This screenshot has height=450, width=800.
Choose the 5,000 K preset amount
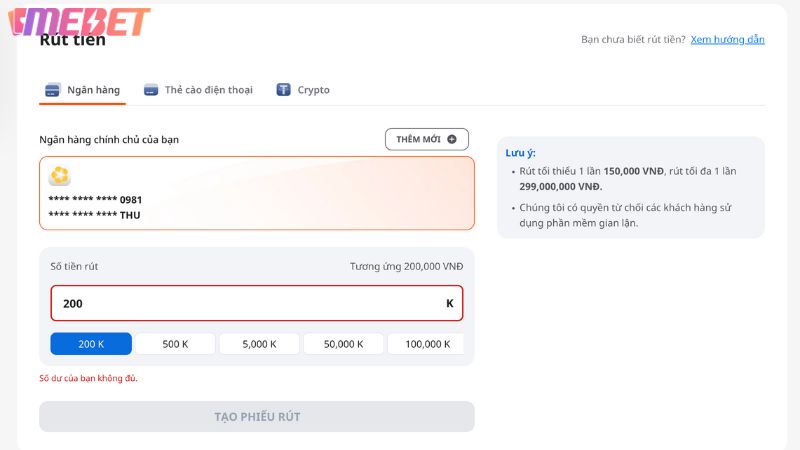click(259, 344)
